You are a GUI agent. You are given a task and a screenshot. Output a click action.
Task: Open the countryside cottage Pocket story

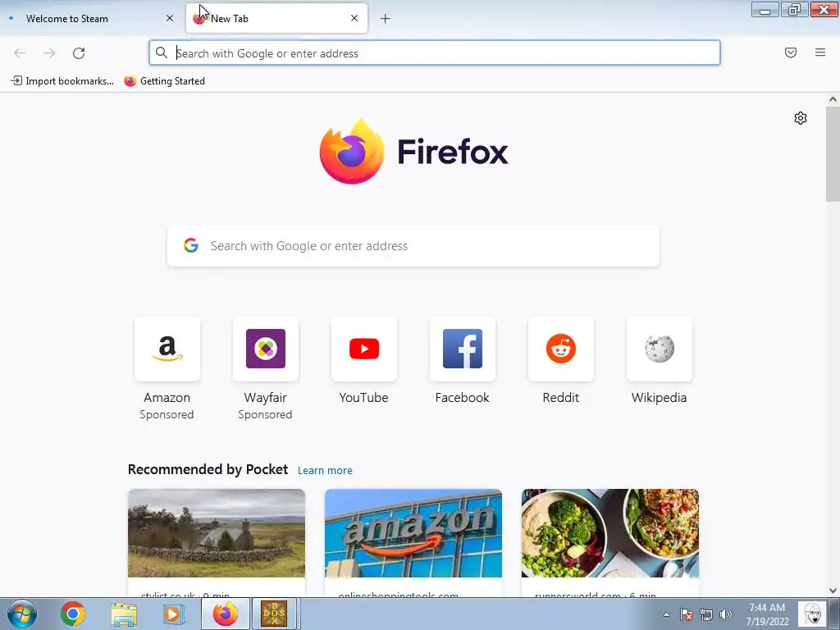click(x=217, y=543)
